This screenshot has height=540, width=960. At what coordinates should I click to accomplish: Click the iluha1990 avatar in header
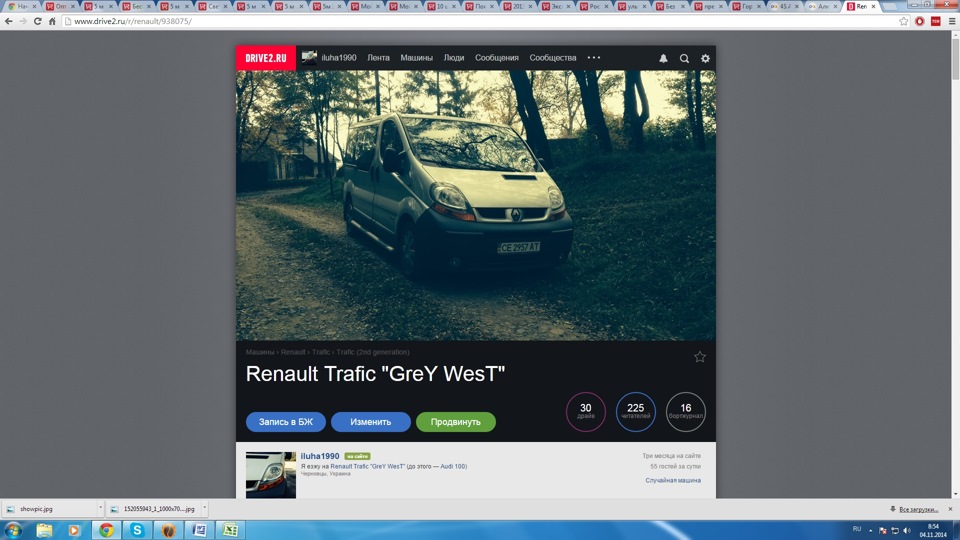[x=309, y=58]
